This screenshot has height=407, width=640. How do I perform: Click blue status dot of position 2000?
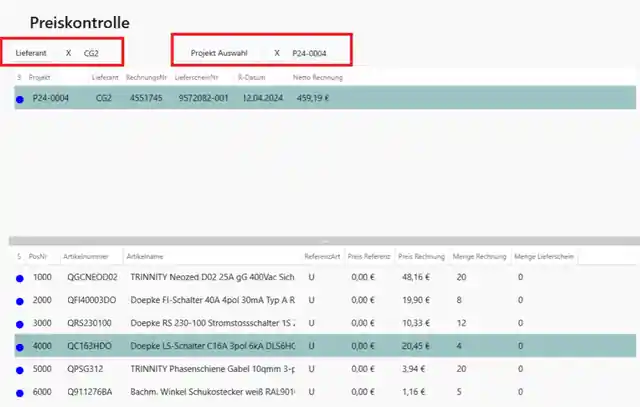(20, 301)
